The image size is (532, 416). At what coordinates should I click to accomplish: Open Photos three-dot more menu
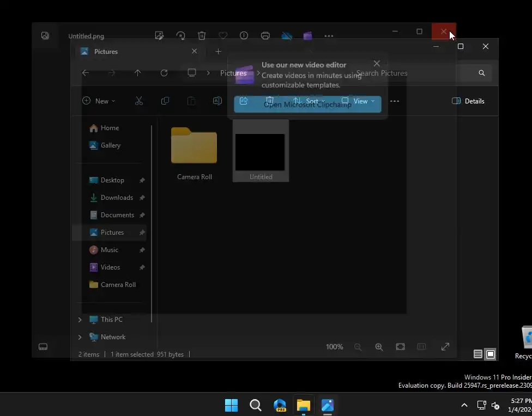coord(329,35)
